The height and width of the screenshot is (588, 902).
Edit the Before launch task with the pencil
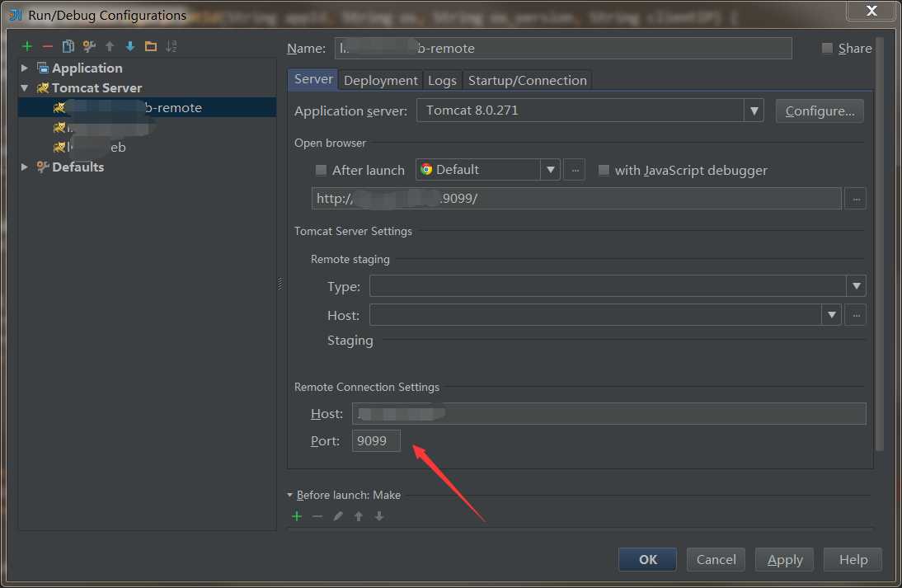point(338,516)
